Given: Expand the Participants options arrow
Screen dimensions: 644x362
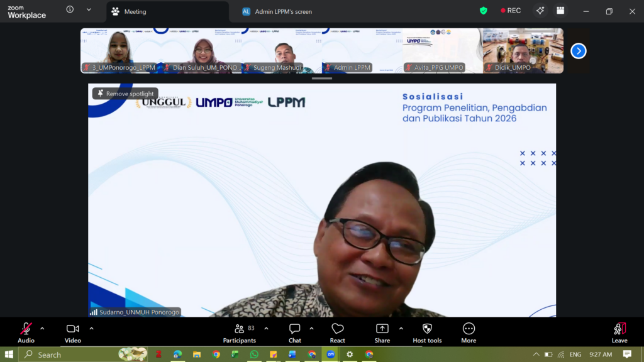Looking at the screenshot, I should tap(266, 328).
